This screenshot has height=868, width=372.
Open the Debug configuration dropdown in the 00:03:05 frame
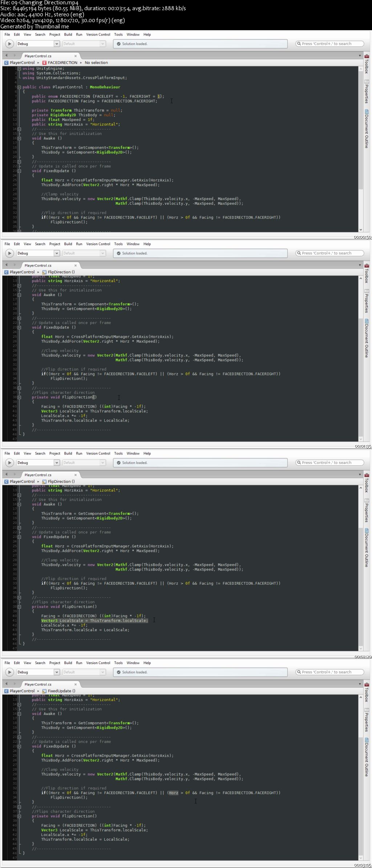coord(38,672)
